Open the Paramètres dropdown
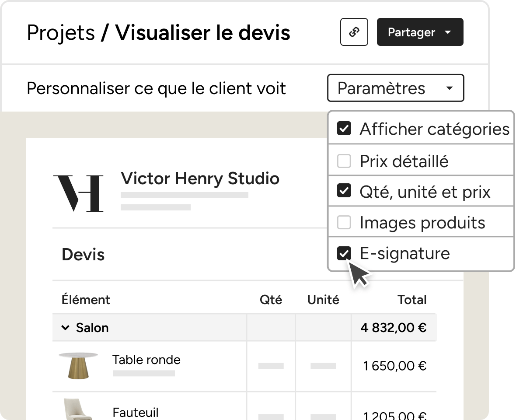Screen dimensions: 516x420 396,88
